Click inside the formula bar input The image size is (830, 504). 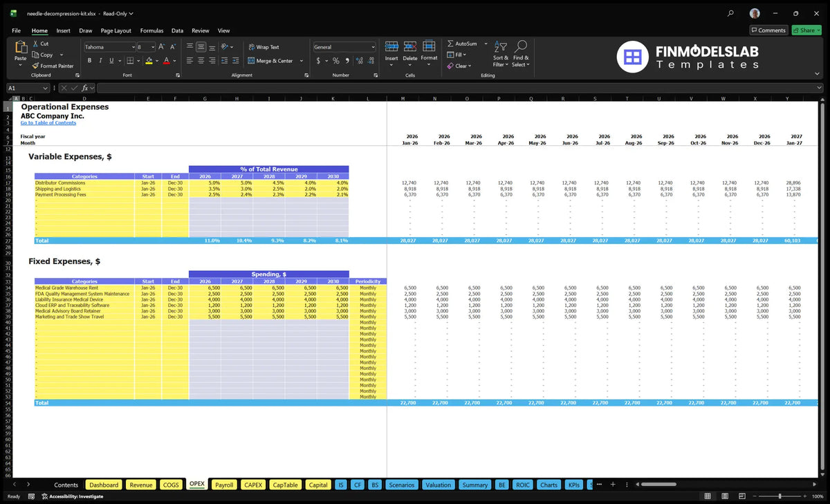click(460, 88)
